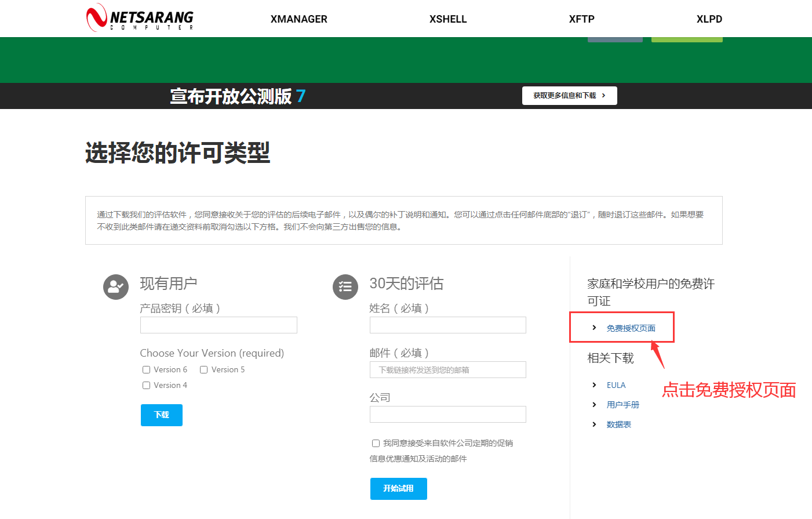Open the EULA link

(616, 385)
